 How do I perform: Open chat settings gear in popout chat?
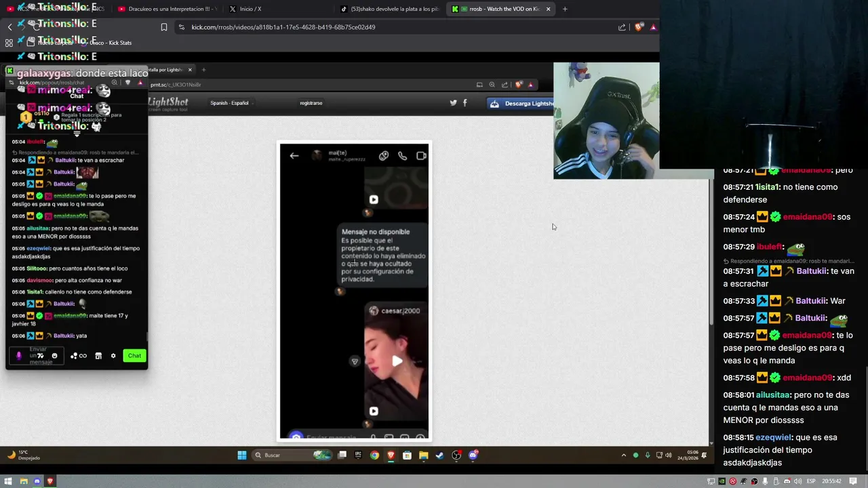pyautogui.click(x=113, y=356)
